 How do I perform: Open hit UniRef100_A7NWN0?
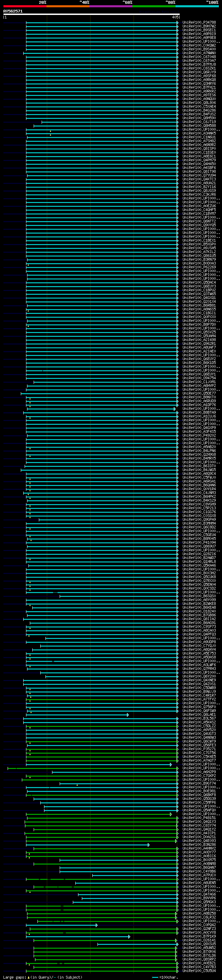point(199,53)
